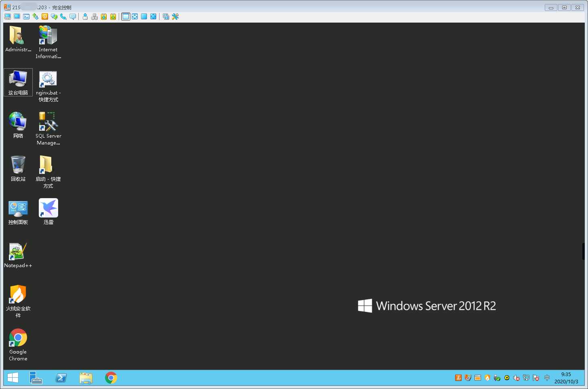
Task: Switch to View Only mode toolbar icon
Action: click(x=17, y=17)
